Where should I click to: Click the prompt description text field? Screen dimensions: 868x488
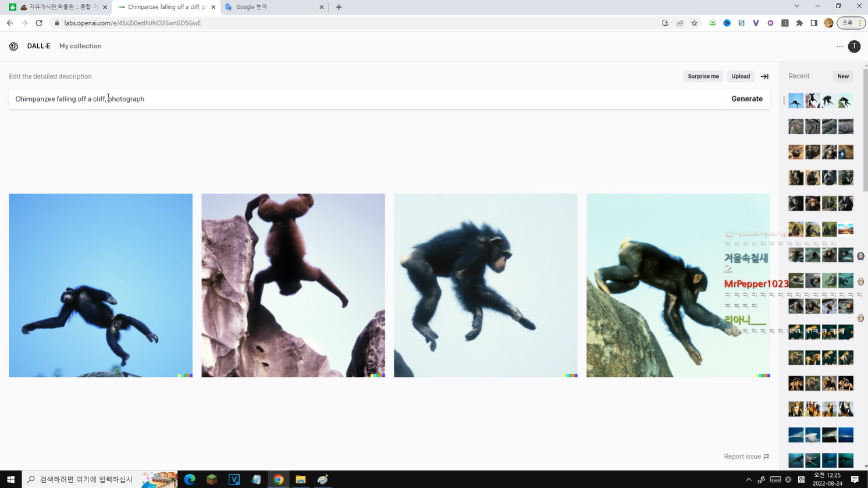(x=367, y=99)
